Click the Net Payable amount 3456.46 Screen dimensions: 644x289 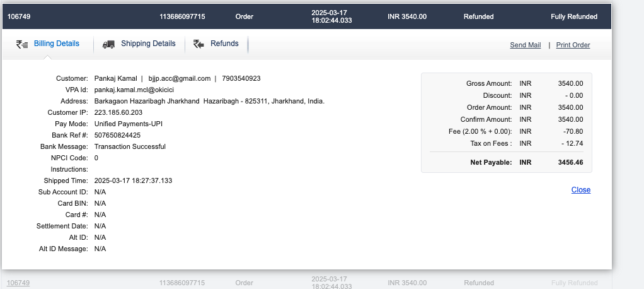click(x=570, y=162)
